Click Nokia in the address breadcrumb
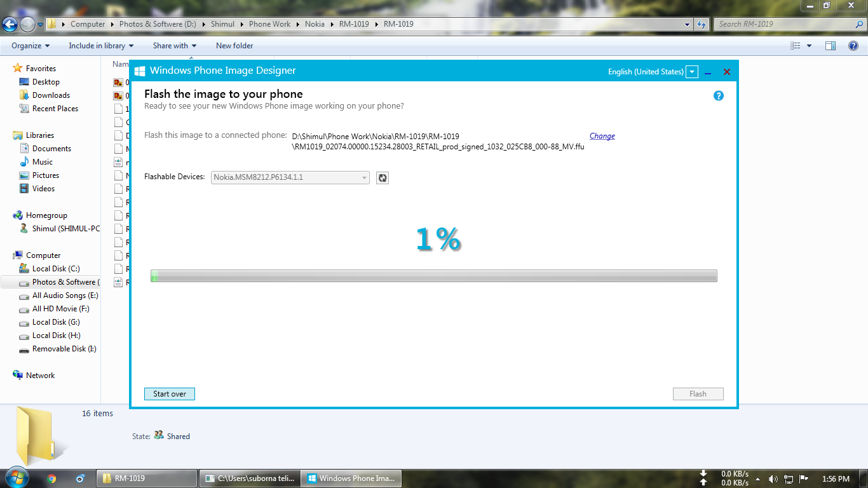868x488 pixels. (315, 24)
